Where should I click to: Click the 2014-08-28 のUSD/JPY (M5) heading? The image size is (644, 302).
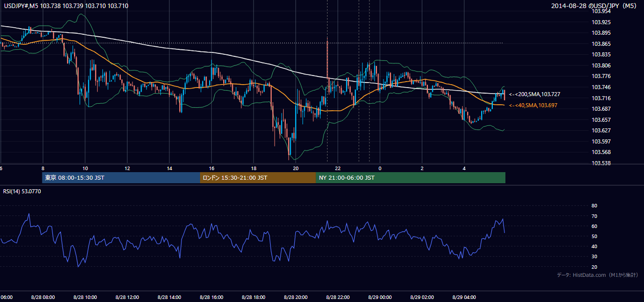[595, 6]
